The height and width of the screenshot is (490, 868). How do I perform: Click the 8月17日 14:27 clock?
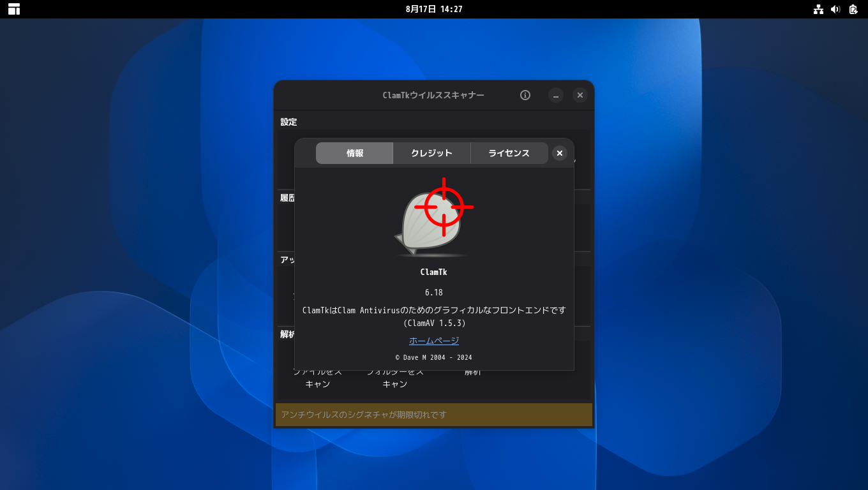click(x=434, y=9)
